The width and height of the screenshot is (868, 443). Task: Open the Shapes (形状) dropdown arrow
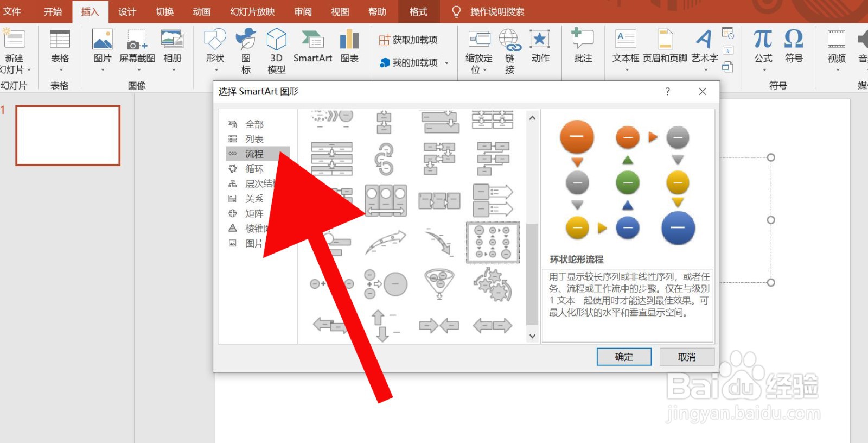pos(216,70)
